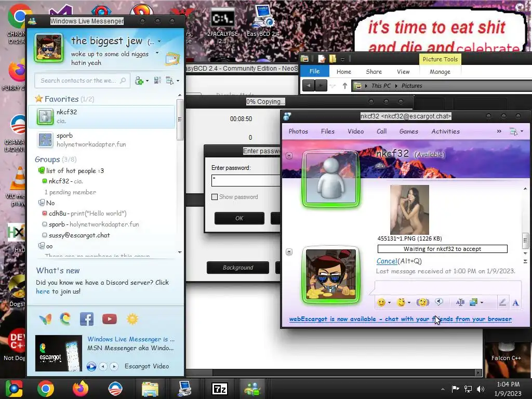Viewport: 532px width, 399px height.
Task: Record a voice clip icon in chat
Action: pyautogui.click(x=439, y=302)
